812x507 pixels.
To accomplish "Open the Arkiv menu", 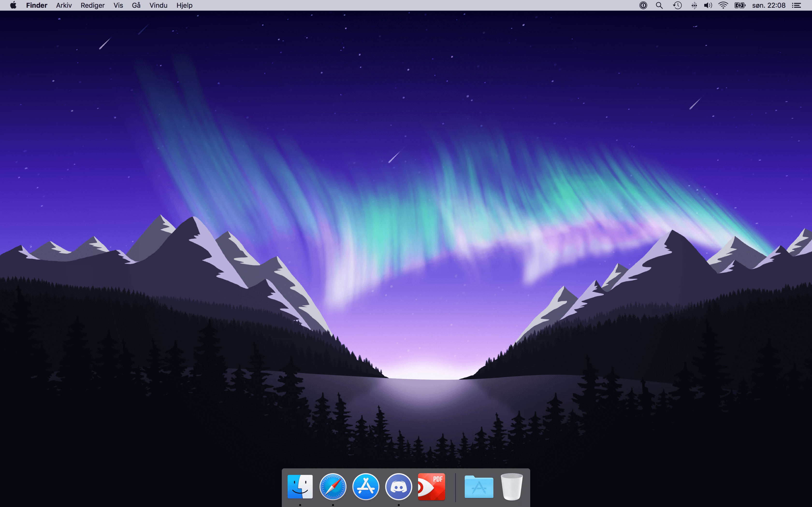I will [x=64, y=5].
